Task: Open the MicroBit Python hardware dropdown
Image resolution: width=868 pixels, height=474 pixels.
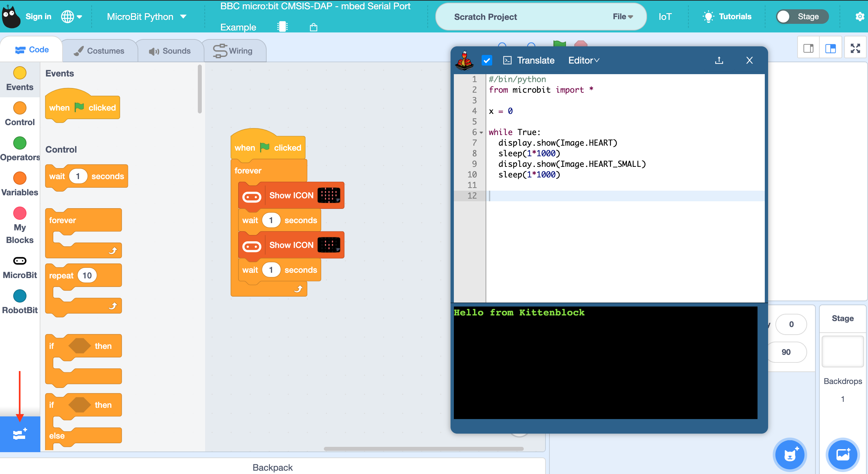Action: point(147,17)
